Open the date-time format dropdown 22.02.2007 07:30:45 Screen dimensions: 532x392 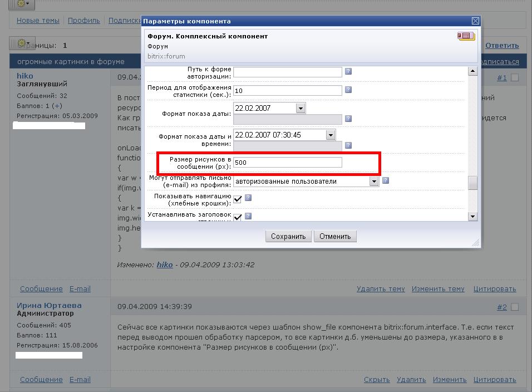331,135
